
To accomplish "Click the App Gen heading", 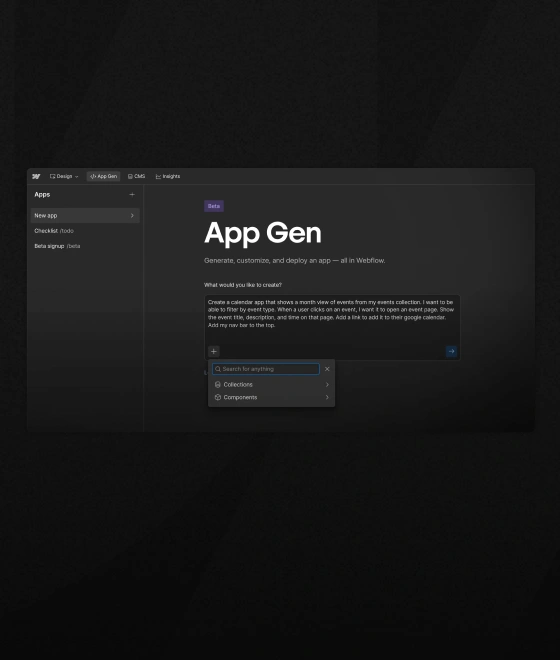I will (x=263, y=233).
